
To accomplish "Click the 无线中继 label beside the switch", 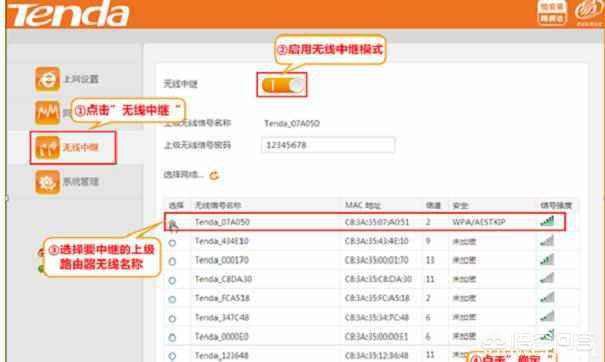I will click(181, 84).
